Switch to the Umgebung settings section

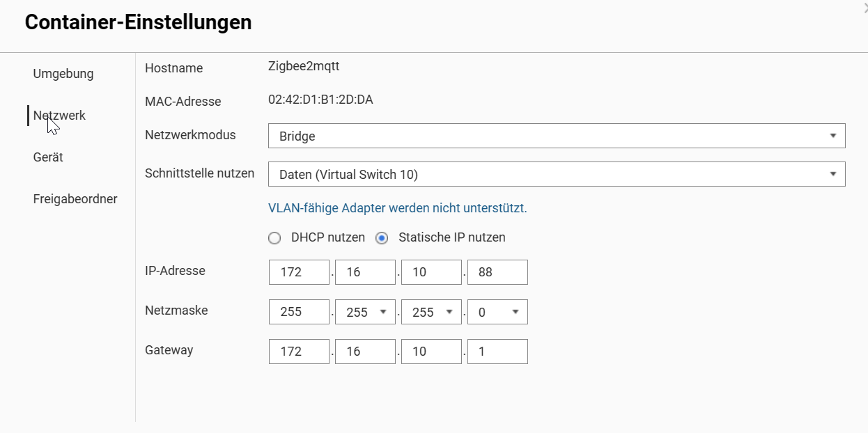(63, 73)
